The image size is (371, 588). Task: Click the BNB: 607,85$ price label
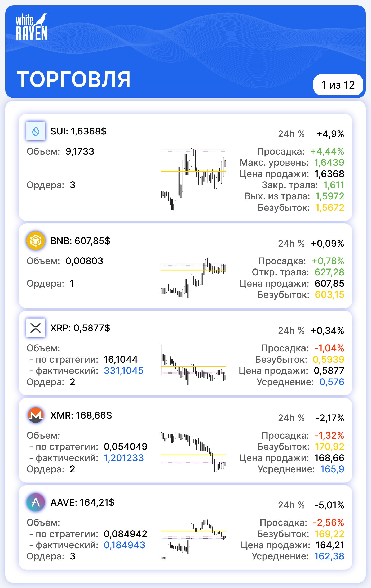(x=80, y=241)
